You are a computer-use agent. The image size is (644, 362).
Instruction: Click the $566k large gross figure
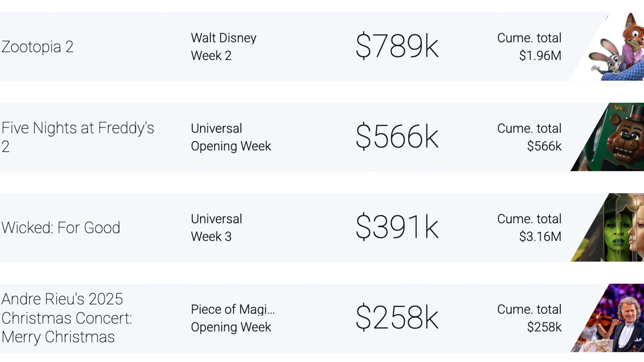click(397, 136)
